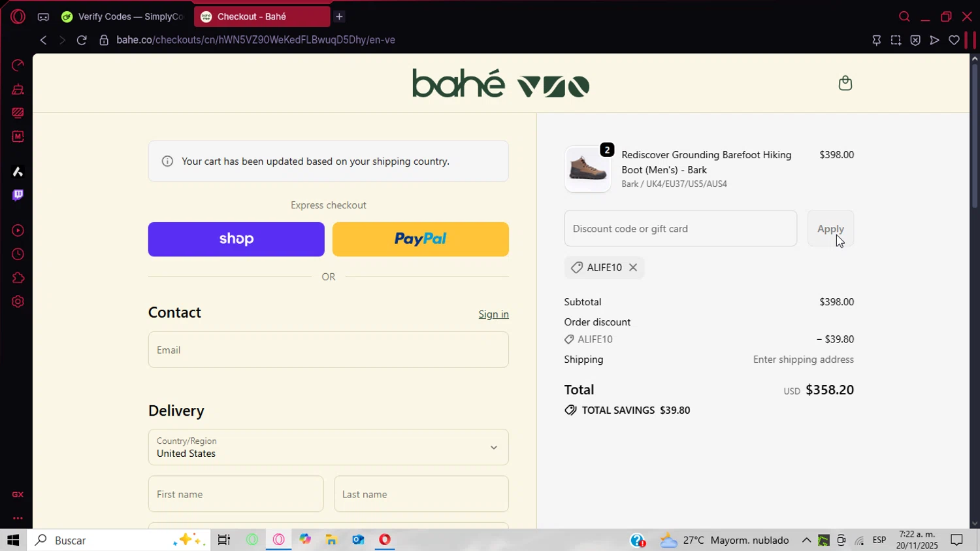
Task: Focus the address bar URL
Action: pos(255,40)
